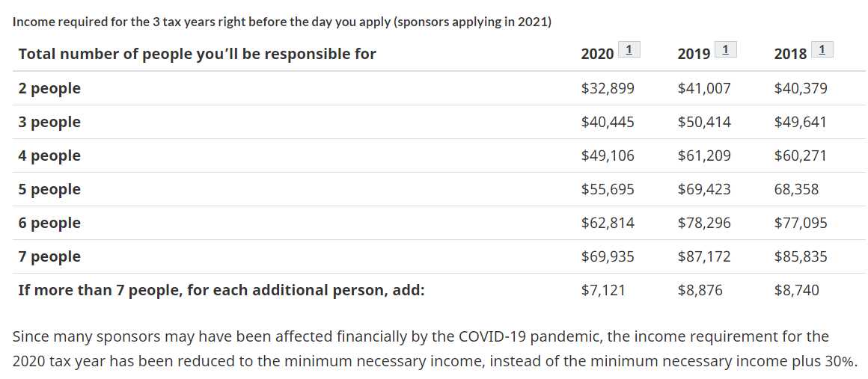
Task: Click the 2018 column header
Action: point(790,54)
